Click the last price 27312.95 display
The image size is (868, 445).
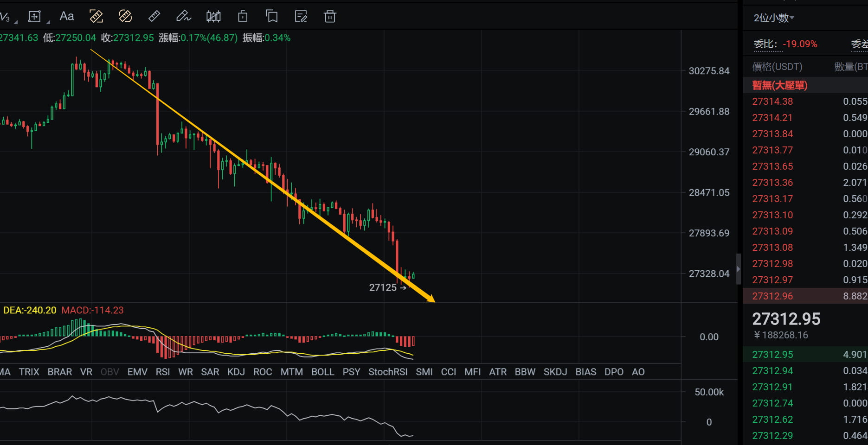787,319
